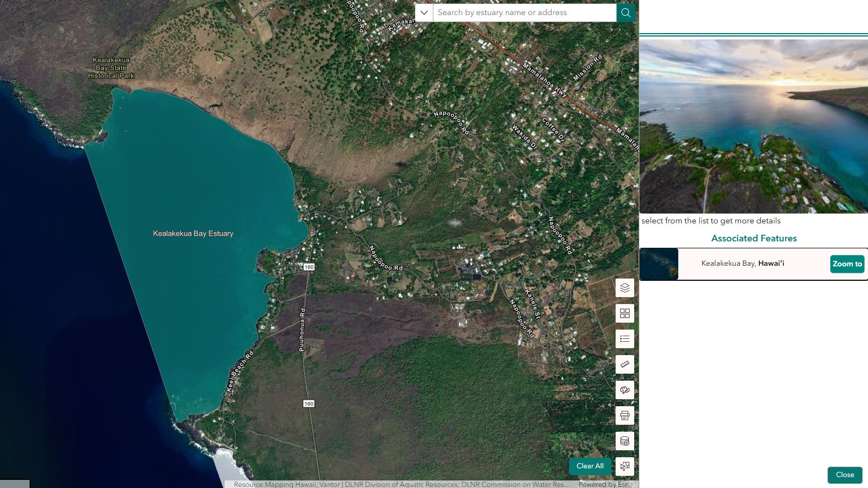868x488 pixels.
Task: Click the Clear All button
Action: coord(589,466)
